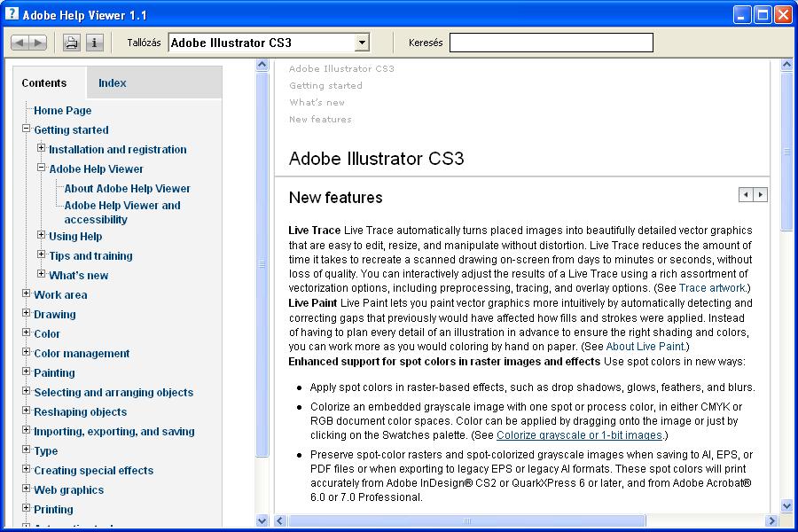Expand the Type node
This screenshot has height=532, width=798.
(x=27, y=450)
